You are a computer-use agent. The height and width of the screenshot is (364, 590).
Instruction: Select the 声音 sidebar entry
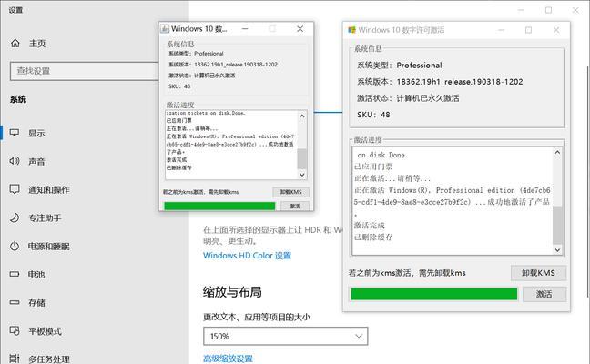click(36, 162)
